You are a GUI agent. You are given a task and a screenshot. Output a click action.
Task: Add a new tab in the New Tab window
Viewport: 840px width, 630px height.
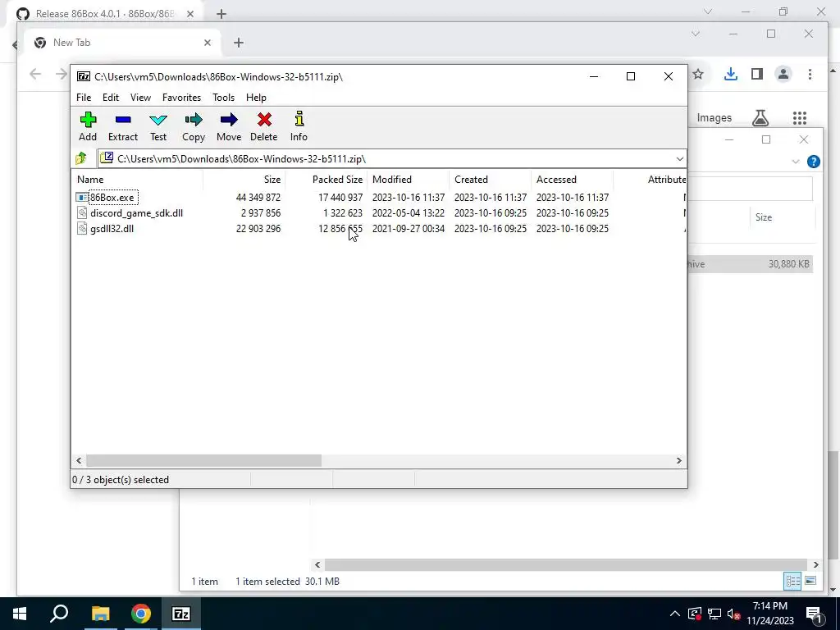coord(239,43)
